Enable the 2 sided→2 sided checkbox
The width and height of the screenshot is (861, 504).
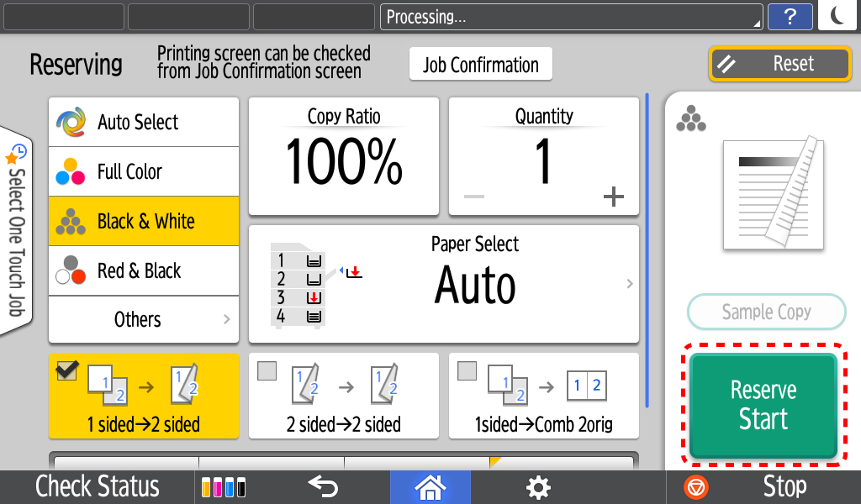267,370
